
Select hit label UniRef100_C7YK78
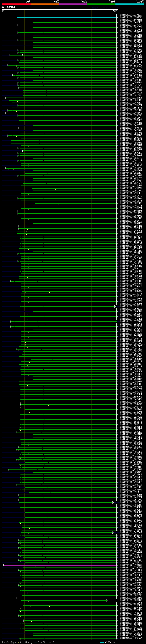pos(131,47)
